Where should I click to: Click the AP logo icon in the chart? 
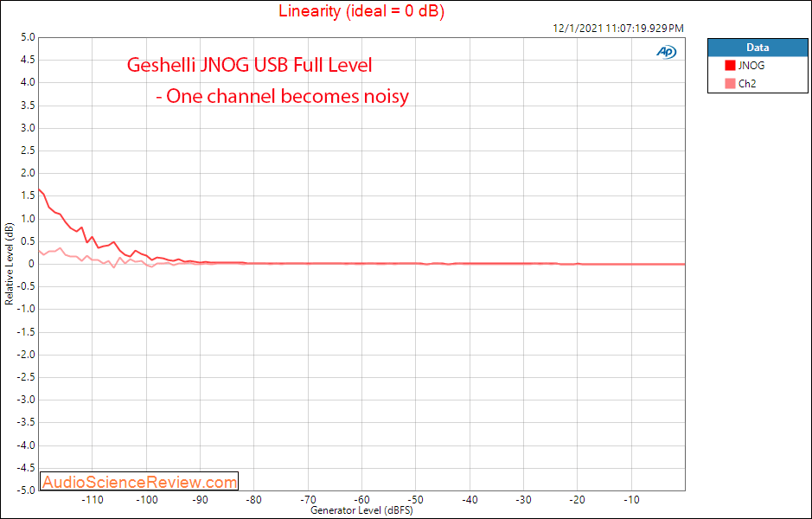point(666,52)
